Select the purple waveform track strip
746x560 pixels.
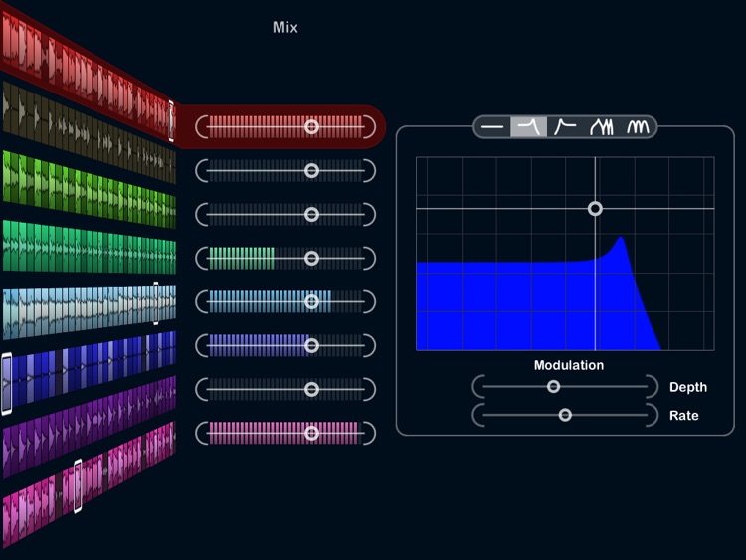tap(89, 426)
